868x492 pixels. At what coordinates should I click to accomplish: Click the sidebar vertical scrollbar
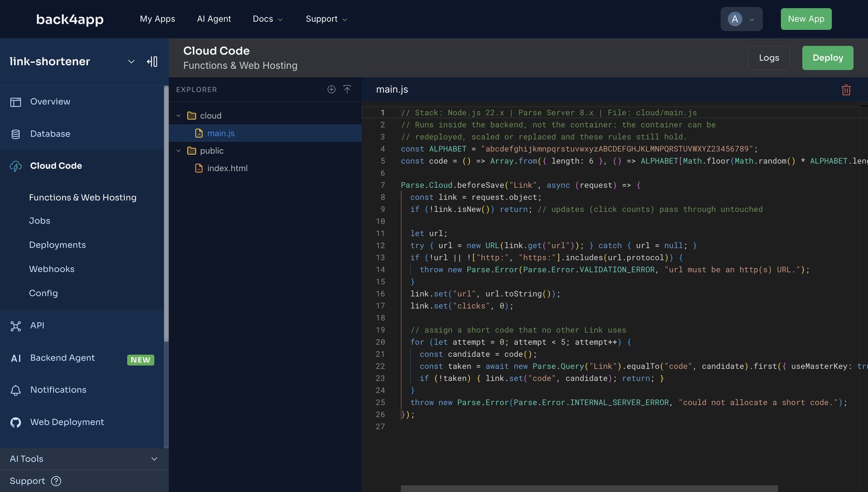pyautogui.click(x=166, y=213)
